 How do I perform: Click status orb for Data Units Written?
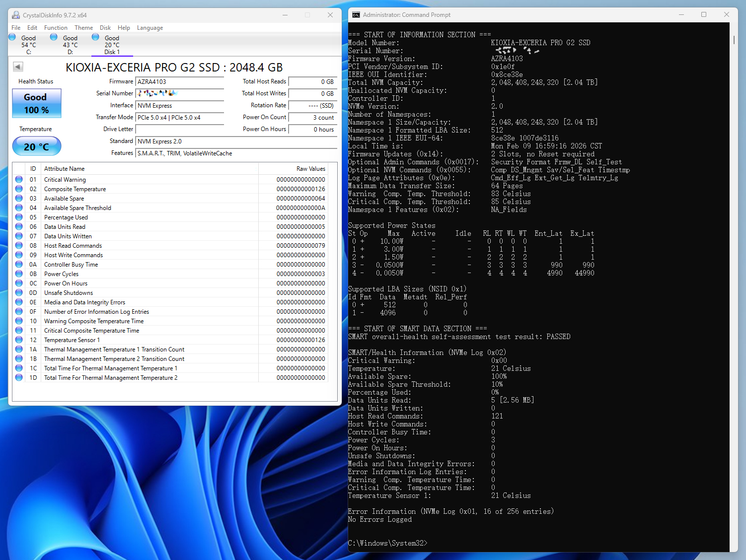[x=19, y=236]
